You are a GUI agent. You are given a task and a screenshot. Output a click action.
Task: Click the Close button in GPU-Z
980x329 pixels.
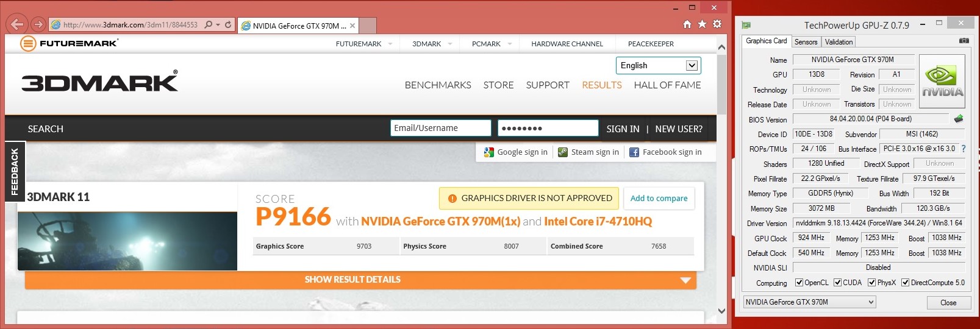948,303
